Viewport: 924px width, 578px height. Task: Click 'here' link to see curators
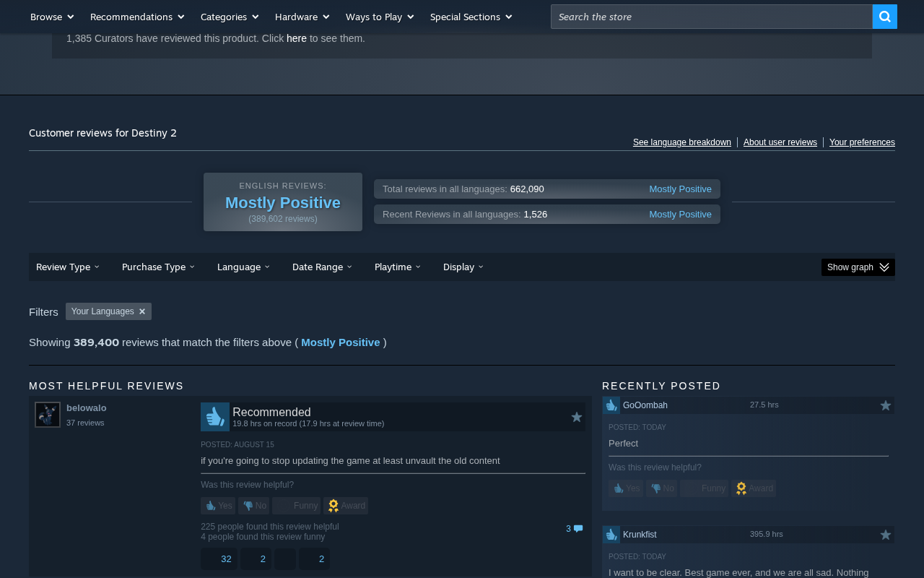pyautogui.click(x=297, y=38)
